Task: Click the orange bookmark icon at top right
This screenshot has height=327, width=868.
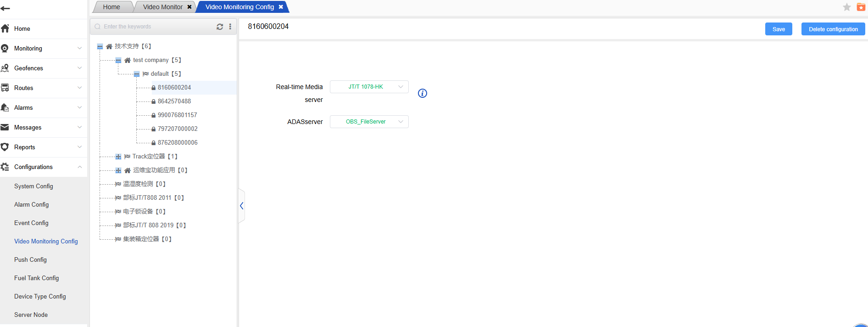Action: click(861, 7)
